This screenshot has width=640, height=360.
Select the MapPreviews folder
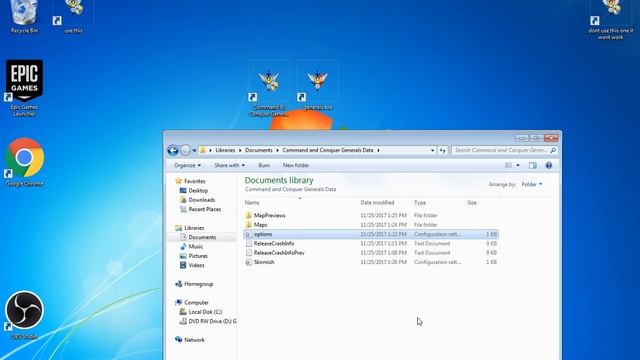pyautogui.click(x=371, y=216)
